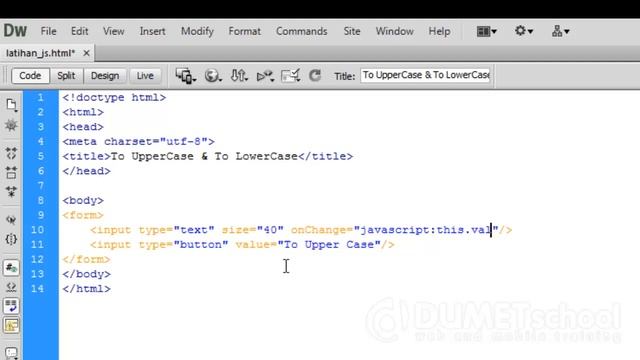Refresh design view icon
Image resolution: width=640 pixels, height=360 pixels.
315,76
